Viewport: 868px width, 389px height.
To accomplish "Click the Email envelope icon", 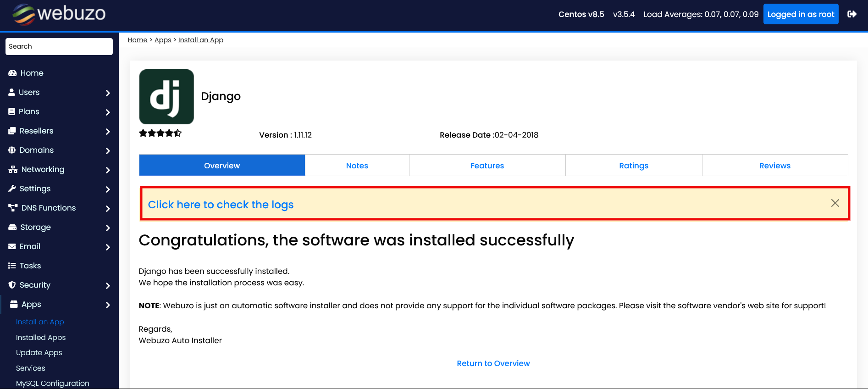I will pos(12,246).
